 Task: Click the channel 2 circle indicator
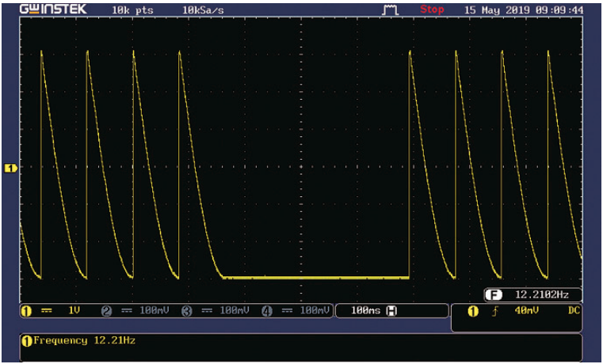[x=106, y=312]
